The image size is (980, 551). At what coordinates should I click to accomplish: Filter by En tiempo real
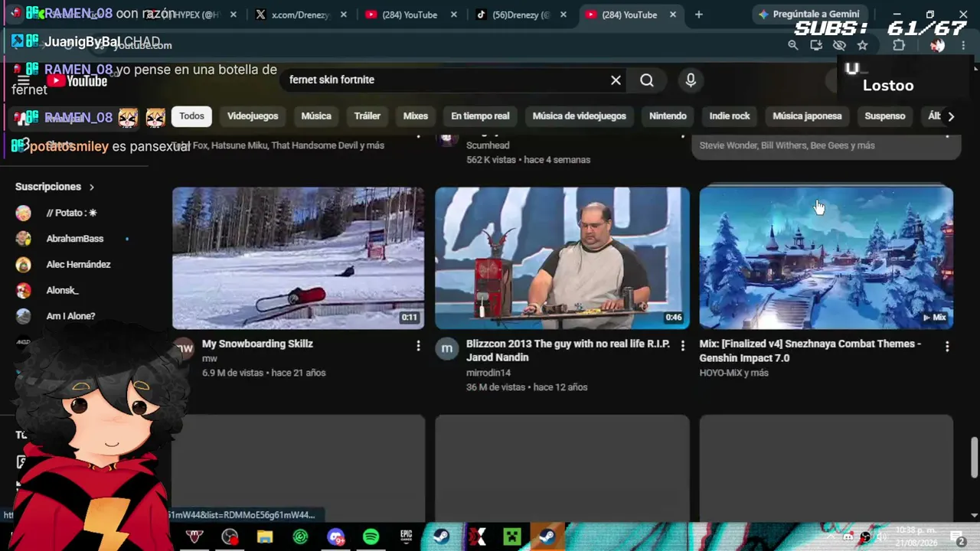[x=480, y=116]
